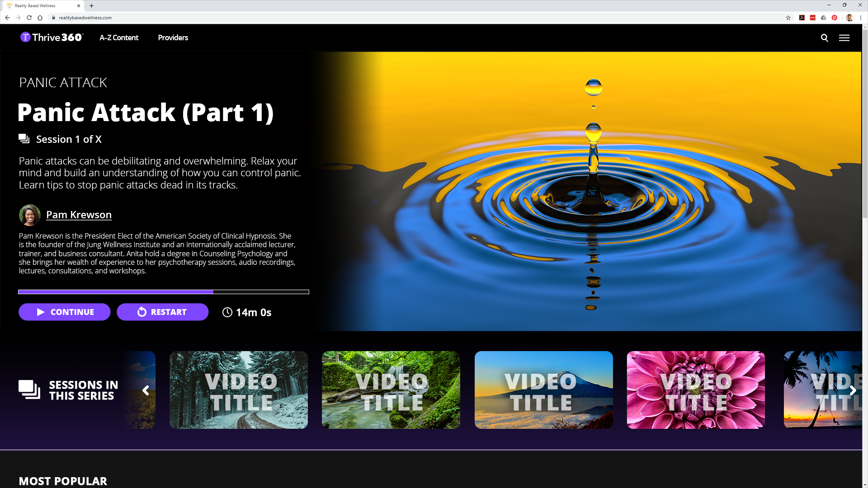The height and width of the screenshot is (488, 868).
Task: Open the search magnifier icon
Action: (x=824, y=38)
